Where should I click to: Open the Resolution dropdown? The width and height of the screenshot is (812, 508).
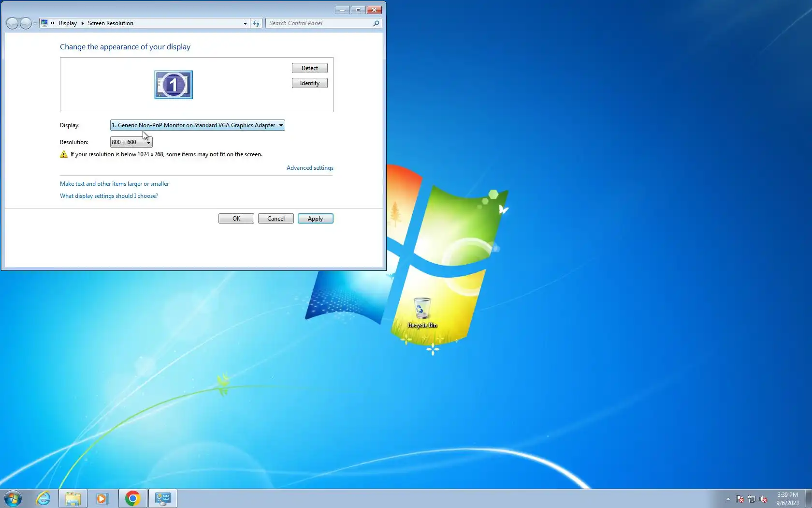131,142
